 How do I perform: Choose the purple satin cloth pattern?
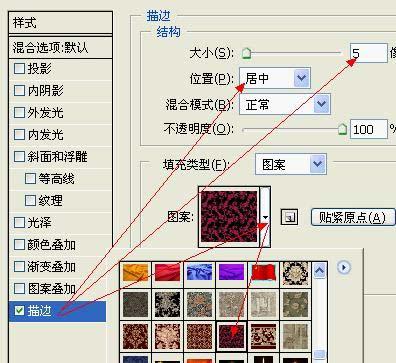(231, 272)
